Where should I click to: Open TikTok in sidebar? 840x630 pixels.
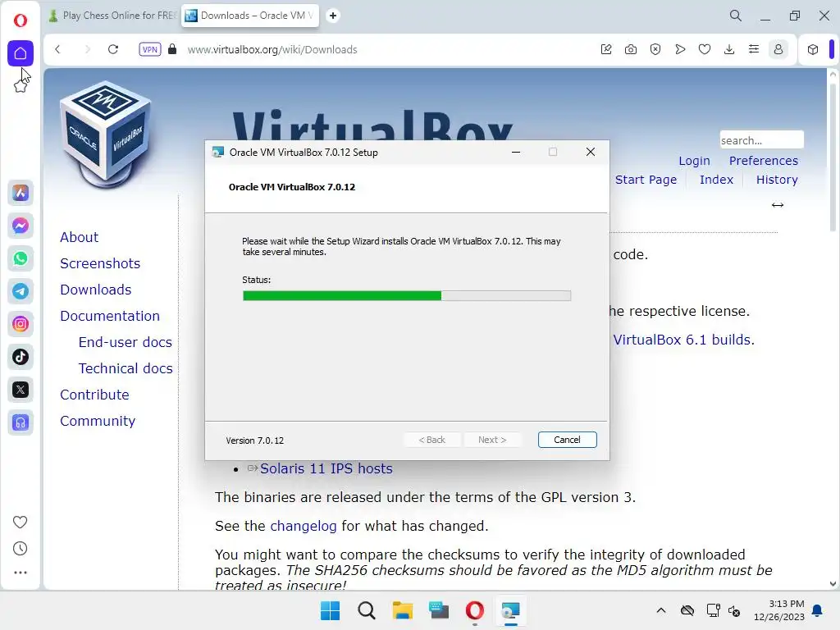point(21,357)
